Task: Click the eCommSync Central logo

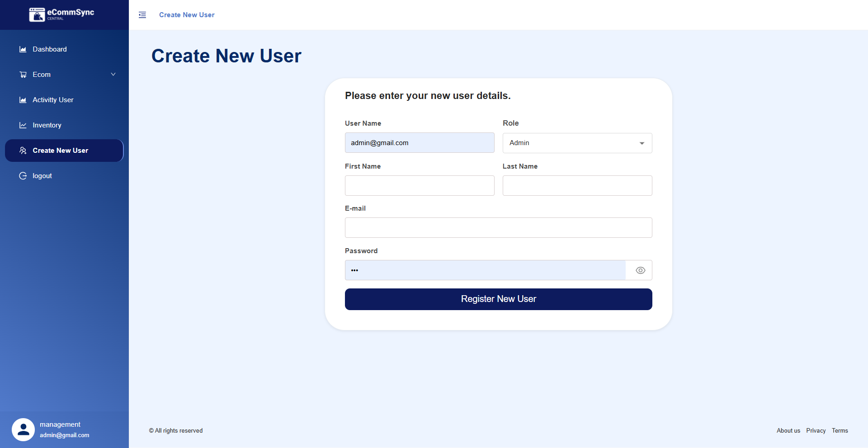Action: coord(62,14)
